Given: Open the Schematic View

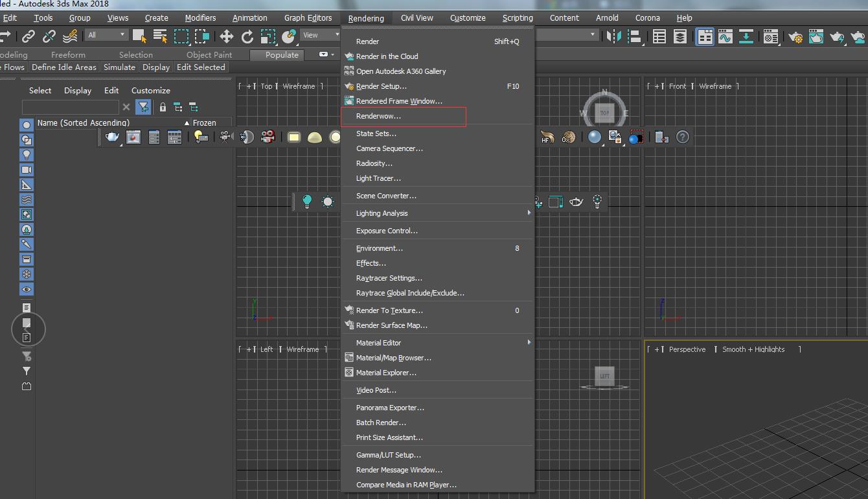Looking at the screenshot, I should pyautogui.click(x=746, y=36).
